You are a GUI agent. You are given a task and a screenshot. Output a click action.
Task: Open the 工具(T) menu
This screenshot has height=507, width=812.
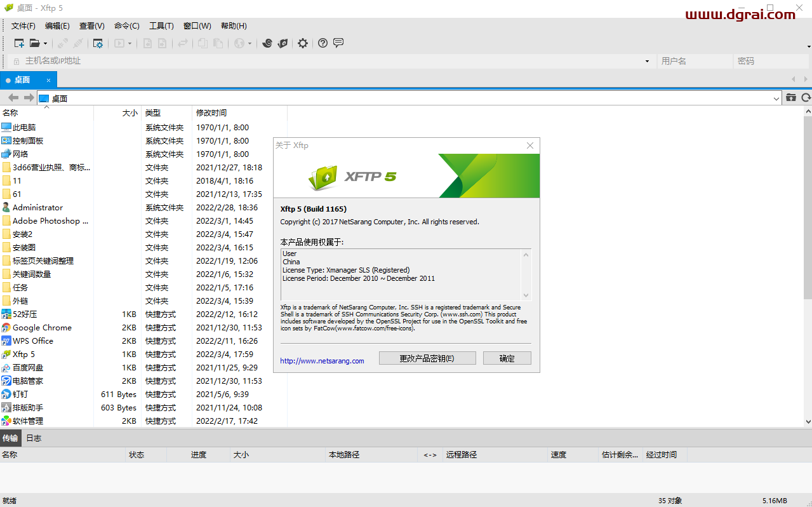(x=161, y=26)
